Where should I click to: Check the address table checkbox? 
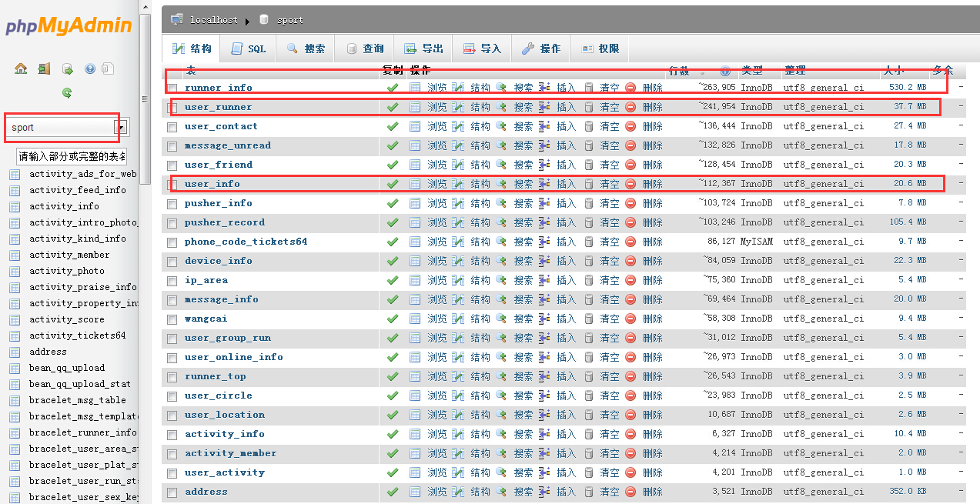172,492
